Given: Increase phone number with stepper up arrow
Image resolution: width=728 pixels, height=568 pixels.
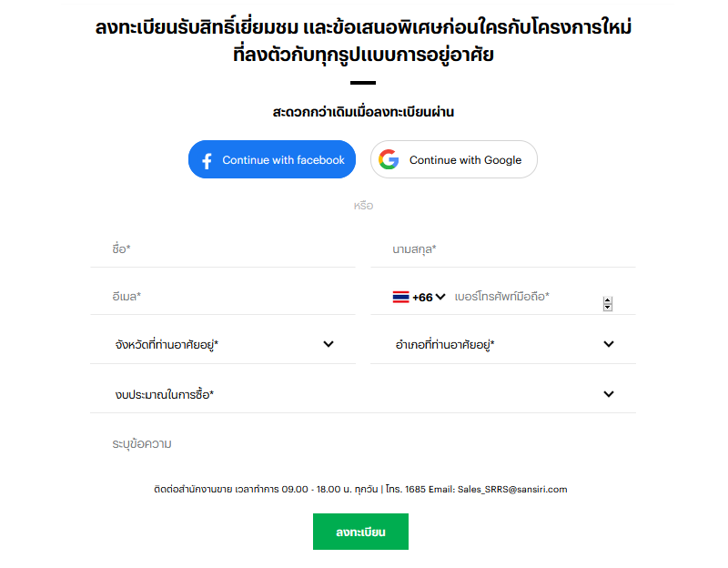Looking at the screenshot, I should coord(607,300).
